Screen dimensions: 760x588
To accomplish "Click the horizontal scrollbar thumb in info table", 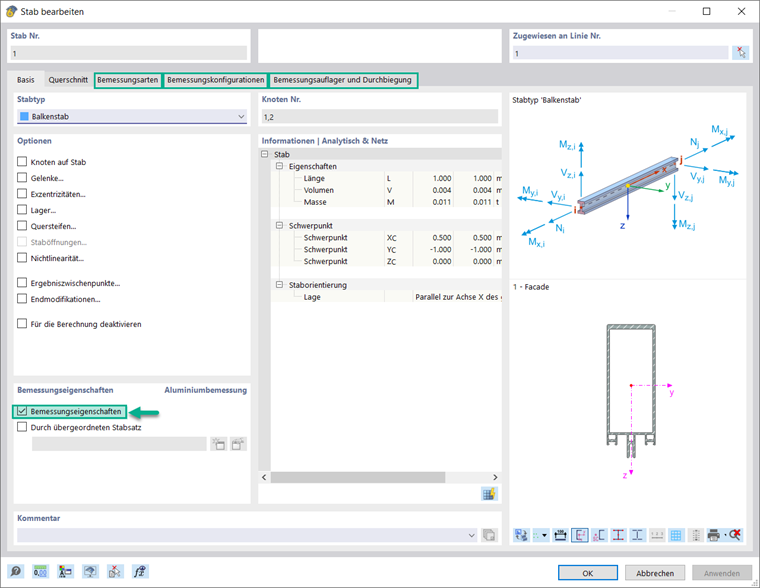I will click(358, 477).
